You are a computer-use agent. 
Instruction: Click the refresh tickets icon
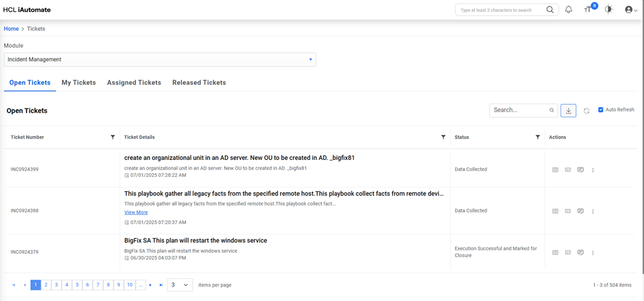point(586,110)
